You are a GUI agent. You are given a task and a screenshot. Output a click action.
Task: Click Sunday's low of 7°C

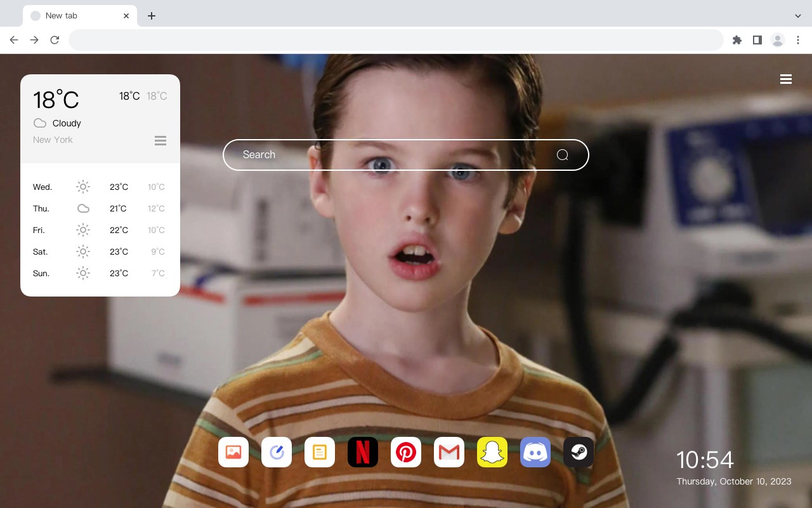point(158,273)
